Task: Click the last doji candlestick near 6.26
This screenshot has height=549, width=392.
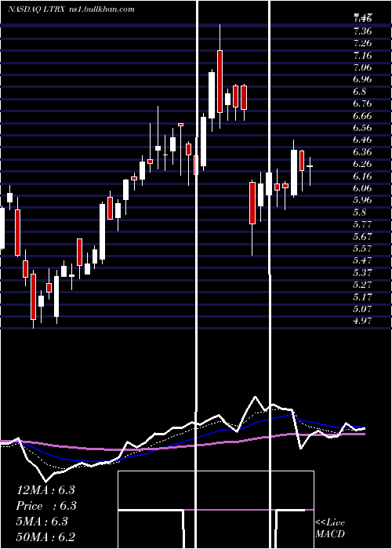Action: coord(310,166)
